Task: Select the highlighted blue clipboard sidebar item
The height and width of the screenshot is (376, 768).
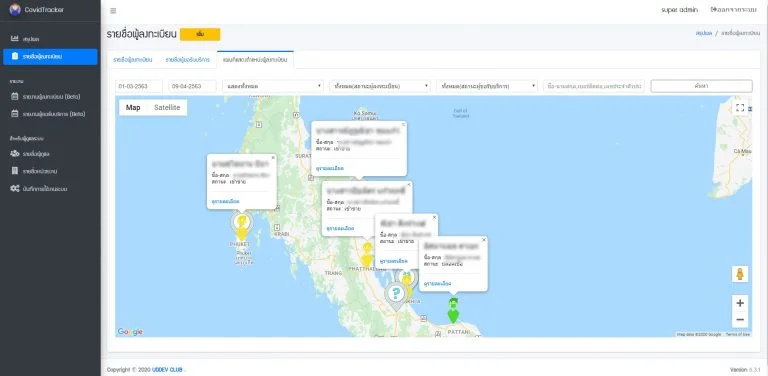Action: tap(50, 56)
